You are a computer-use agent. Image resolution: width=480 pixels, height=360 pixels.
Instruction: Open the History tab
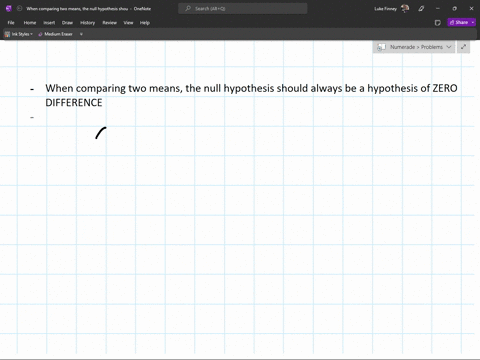coord(87,23)
